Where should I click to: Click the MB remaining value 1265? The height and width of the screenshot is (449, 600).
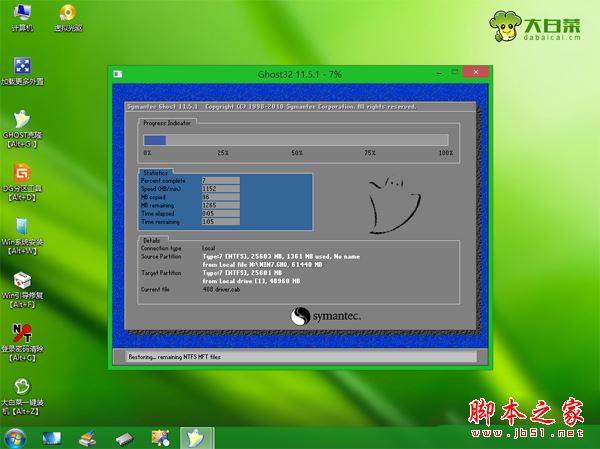221,205
